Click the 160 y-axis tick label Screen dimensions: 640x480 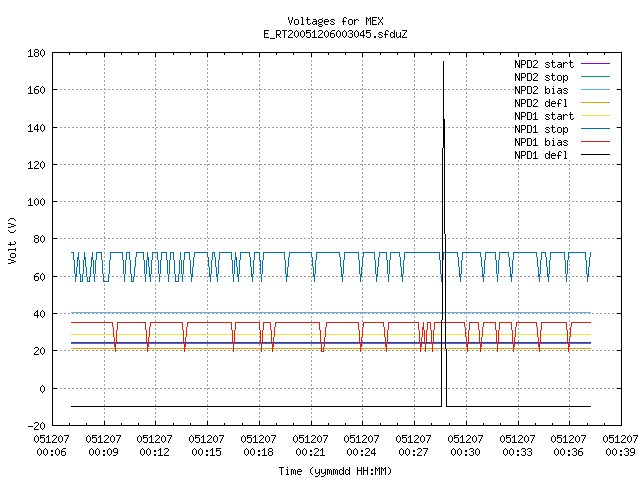[36, 90]
